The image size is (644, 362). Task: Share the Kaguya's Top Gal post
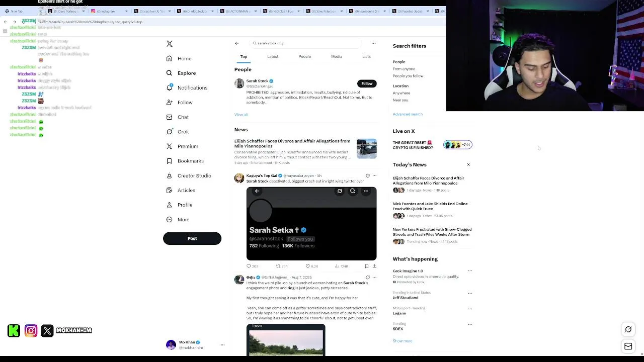pyautogui.click(x=374, y=266)
